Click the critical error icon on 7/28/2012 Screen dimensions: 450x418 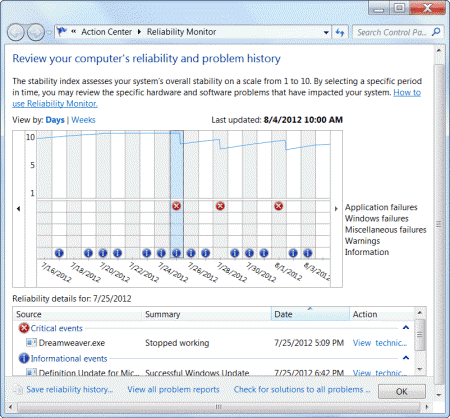click(220, 206)
